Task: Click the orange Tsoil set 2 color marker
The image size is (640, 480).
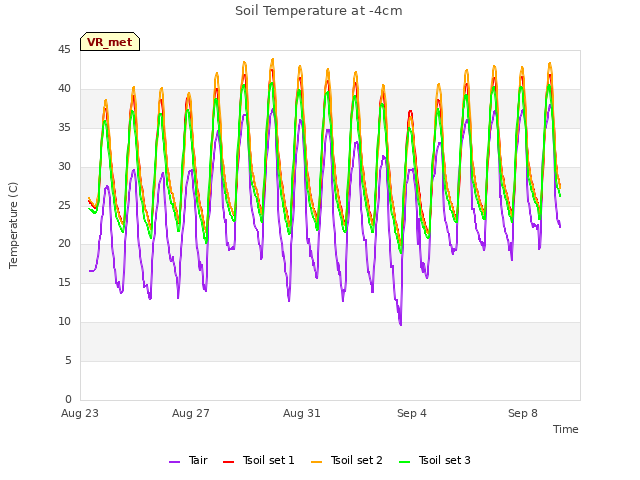Action: (x=316, y=462)
